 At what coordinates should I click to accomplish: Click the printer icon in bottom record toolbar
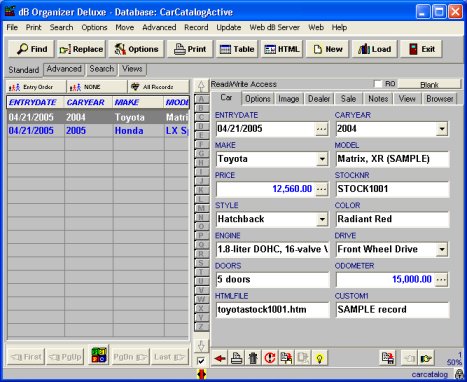click(x=236, y=359)
